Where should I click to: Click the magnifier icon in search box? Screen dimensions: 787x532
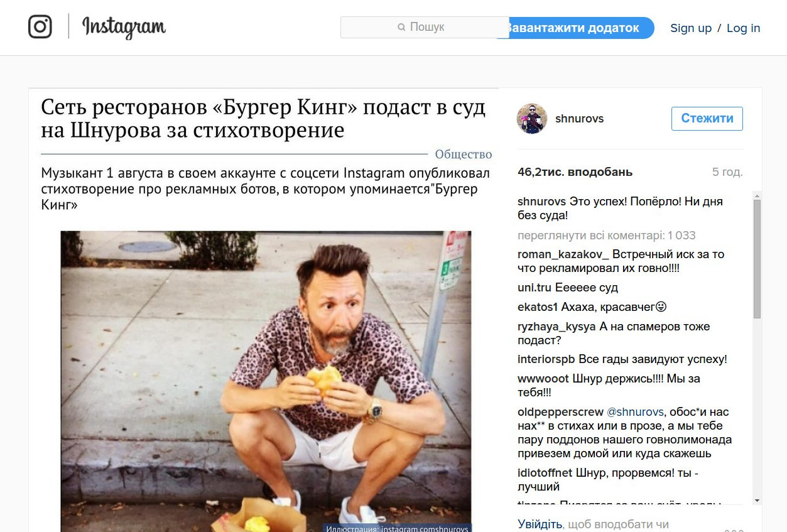coord(401,27)
